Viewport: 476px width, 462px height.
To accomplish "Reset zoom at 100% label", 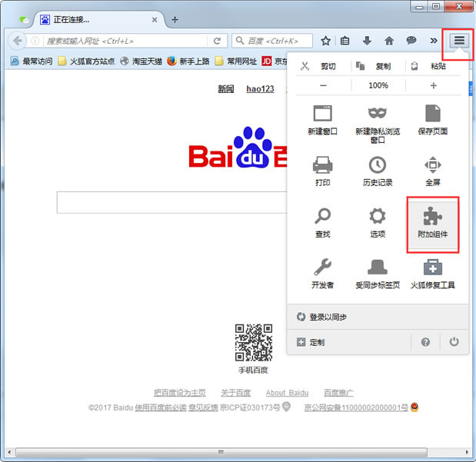I will (x=378, y=85).
